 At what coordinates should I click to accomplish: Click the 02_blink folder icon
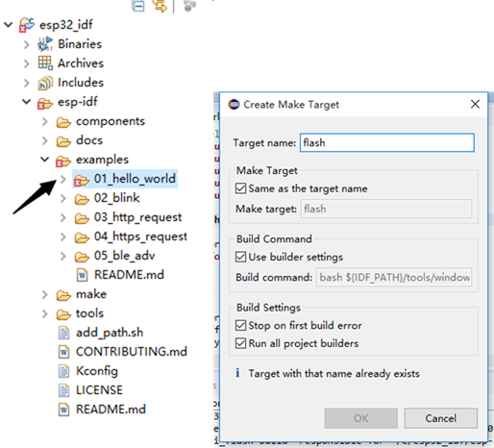click(x=82, y=199)
